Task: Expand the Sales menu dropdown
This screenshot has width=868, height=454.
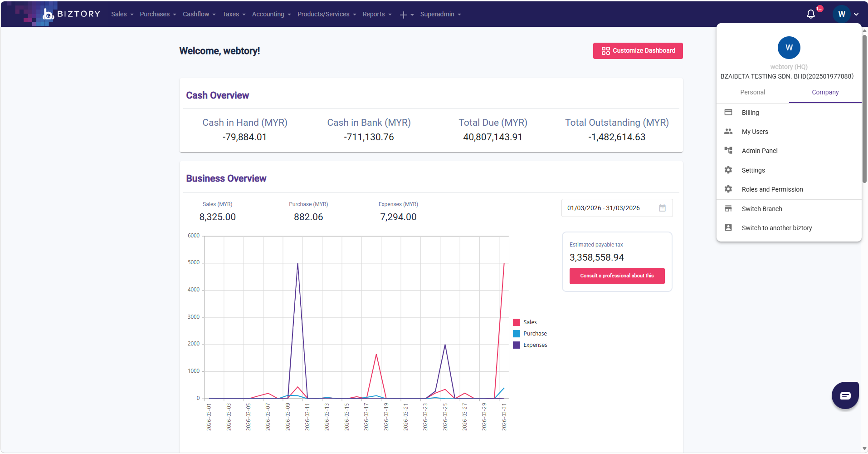Action: coord(122,14)
